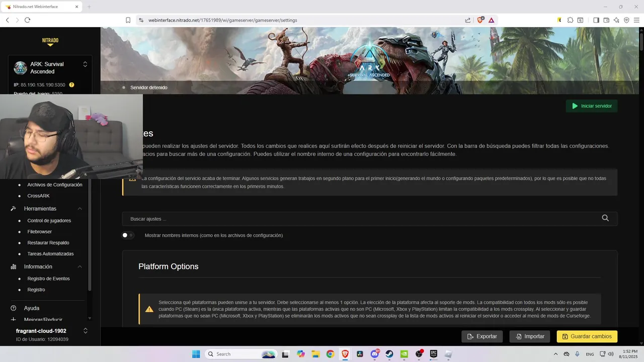Reload the Nitrado page

[28, 20]
